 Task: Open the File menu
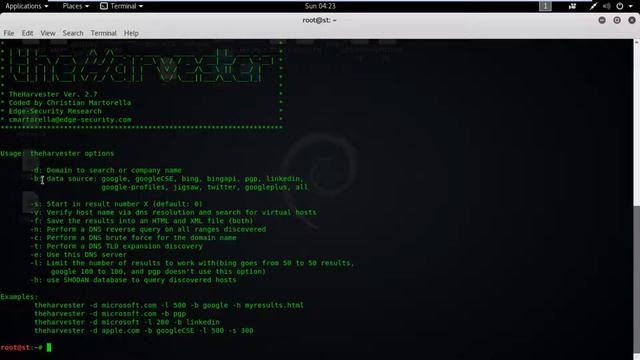click(9, 33)
